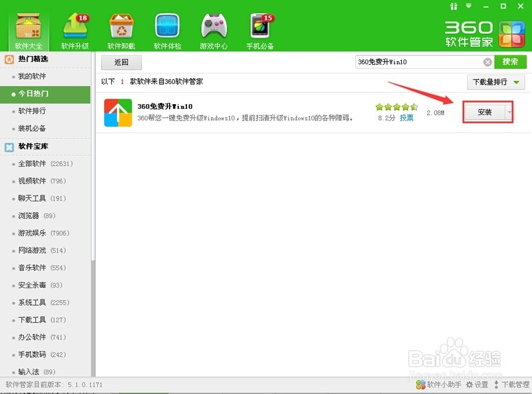
Task: Click the gift skin icon in title bar
Action: (x=454, y=6)
